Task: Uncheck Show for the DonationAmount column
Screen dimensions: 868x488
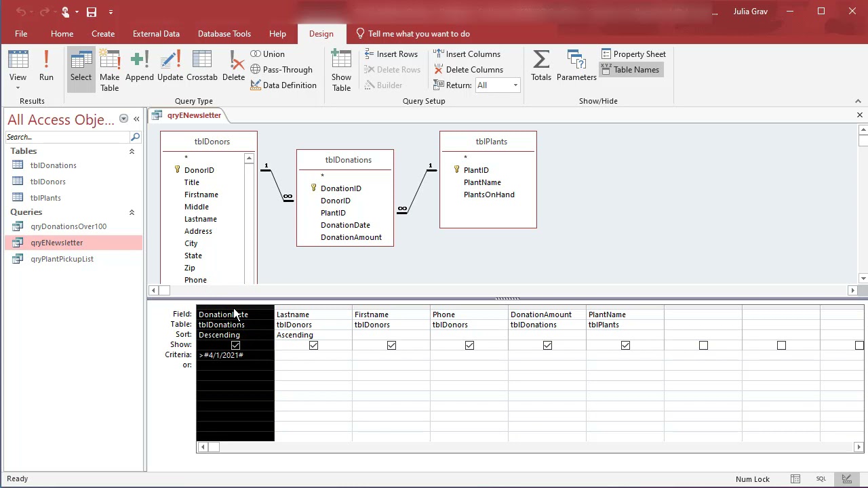Action: (547, 346)
